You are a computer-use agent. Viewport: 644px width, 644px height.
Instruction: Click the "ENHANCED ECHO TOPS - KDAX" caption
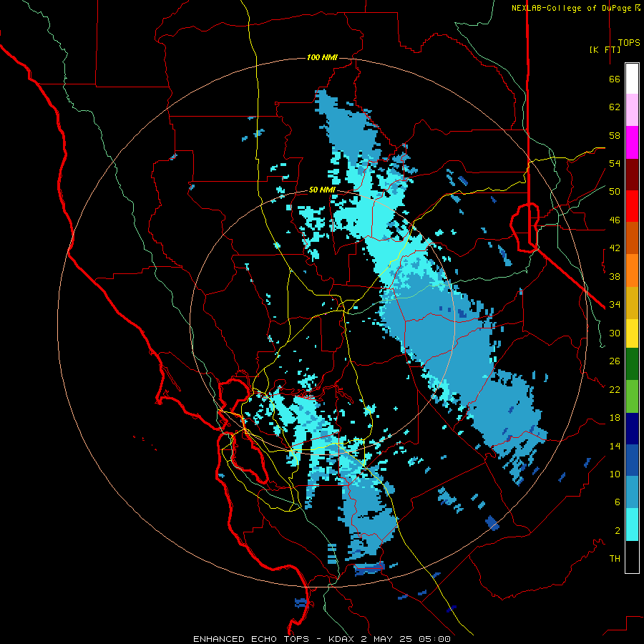(x=275, y=639)
